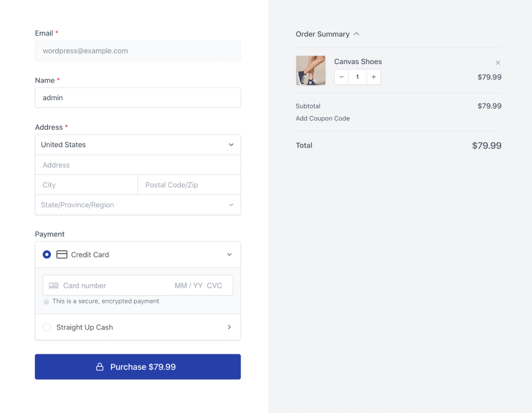
Task: Open the United States country dropdown
Action: (137, 145)
